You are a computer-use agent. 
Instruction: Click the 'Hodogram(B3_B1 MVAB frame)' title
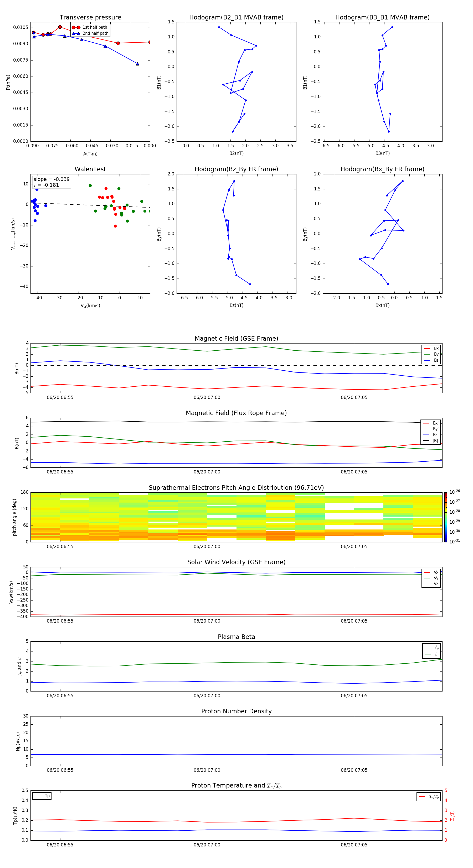pos(382,18)
